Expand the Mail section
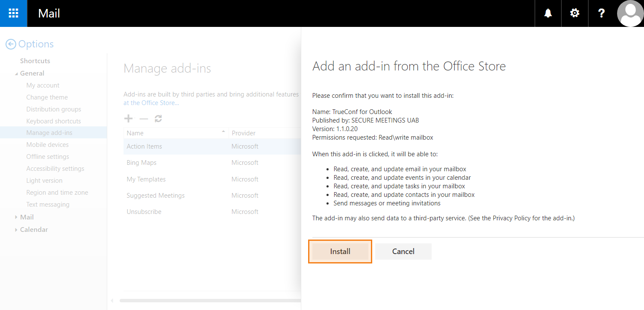Image resolution: width=644 pixels, height=310 pixels. click(17, 217)
